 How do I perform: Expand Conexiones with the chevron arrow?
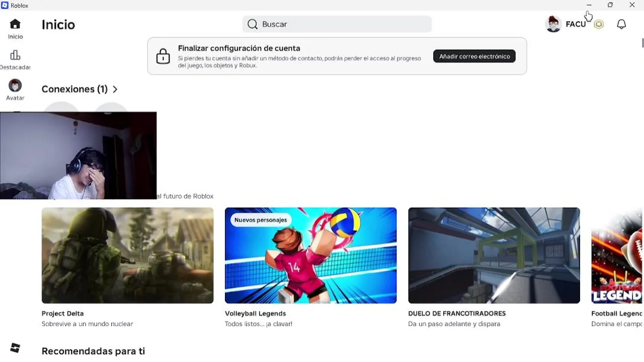[x=115, y=89]
